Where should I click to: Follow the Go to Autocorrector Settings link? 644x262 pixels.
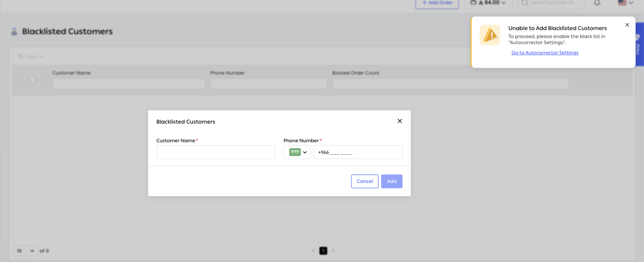click(545, 52)
